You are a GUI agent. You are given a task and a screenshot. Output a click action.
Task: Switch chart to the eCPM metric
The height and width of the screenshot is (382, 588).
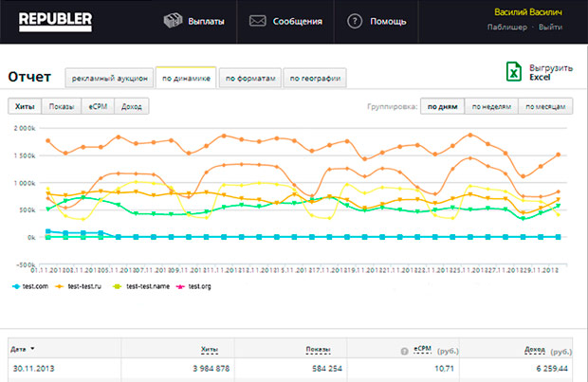(97, 106)
